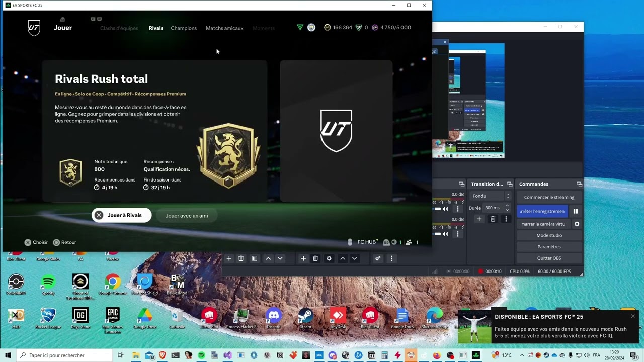
Task: Undock the audio mixer panel in OBS
Action: tap(461, 184)
